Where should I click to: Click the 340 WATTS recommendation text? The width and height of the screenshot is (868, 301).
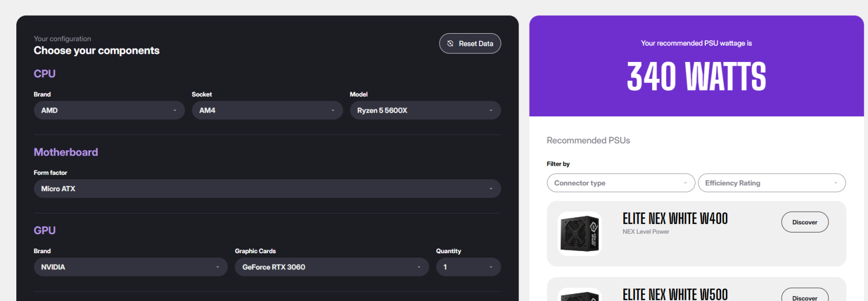pyautogui.click(x=697, y=76)
